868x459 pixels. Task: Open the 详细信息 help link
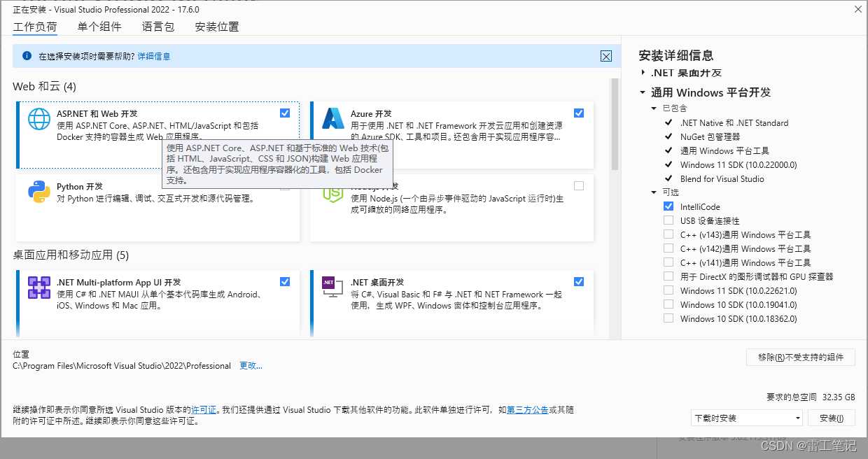click(x=154, y=56)
